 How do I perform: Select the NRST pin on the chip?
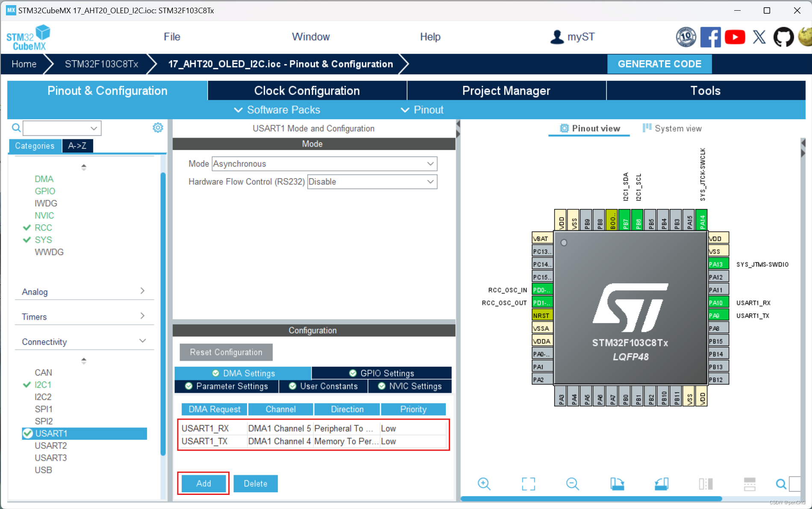(542, 315)
